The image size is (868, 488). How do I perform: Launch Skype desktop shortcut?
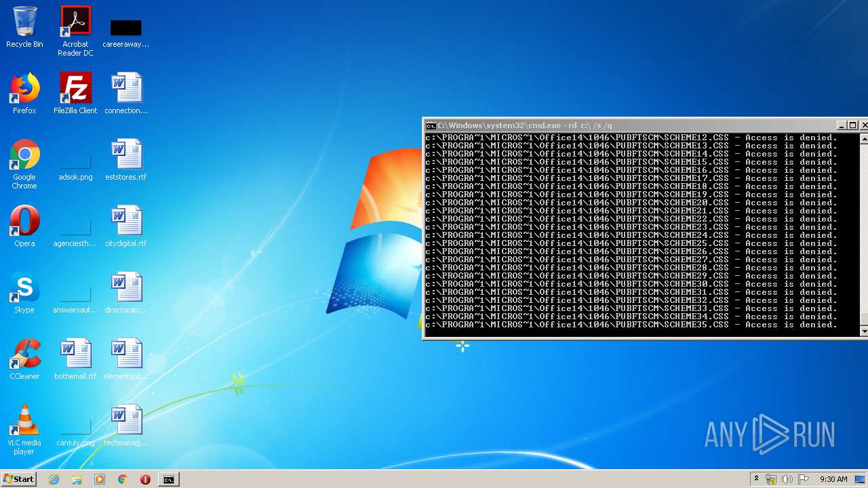[x=24, y=293]
